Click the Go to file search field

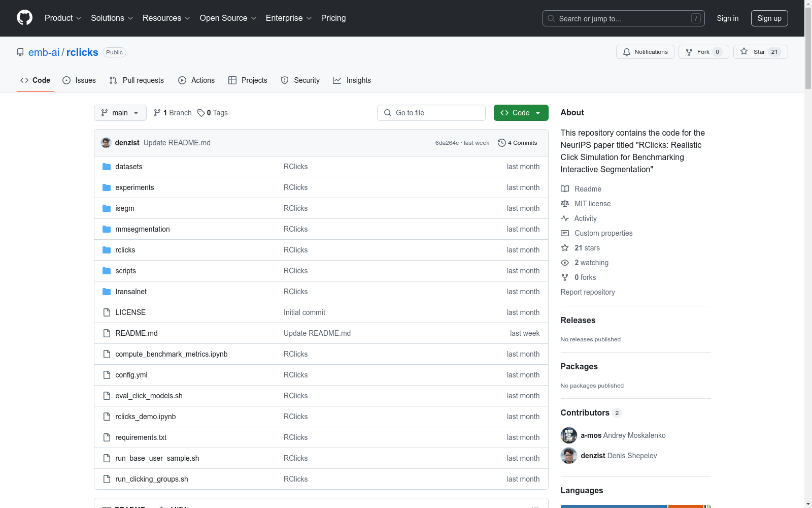click(x=431, y=113)
